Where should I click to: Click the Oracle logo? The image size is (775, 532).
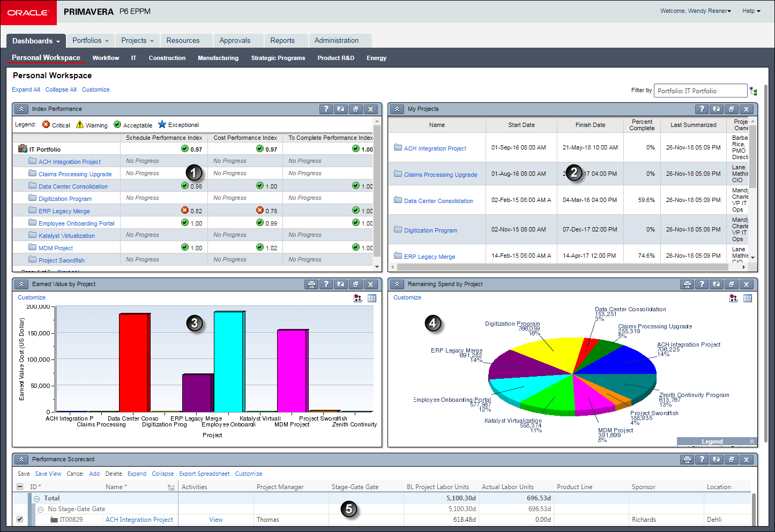[x=28, y=12]
